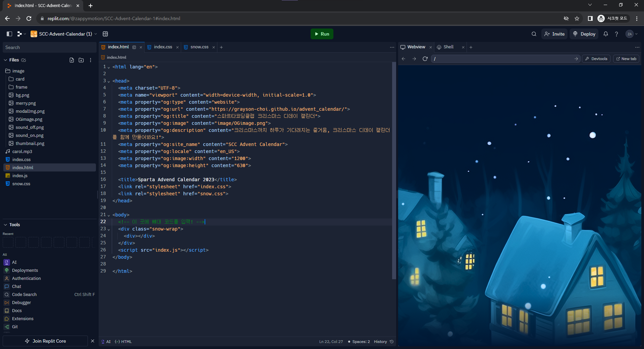
Task: Open the help question mark
Action: click(x=616, y=34)
